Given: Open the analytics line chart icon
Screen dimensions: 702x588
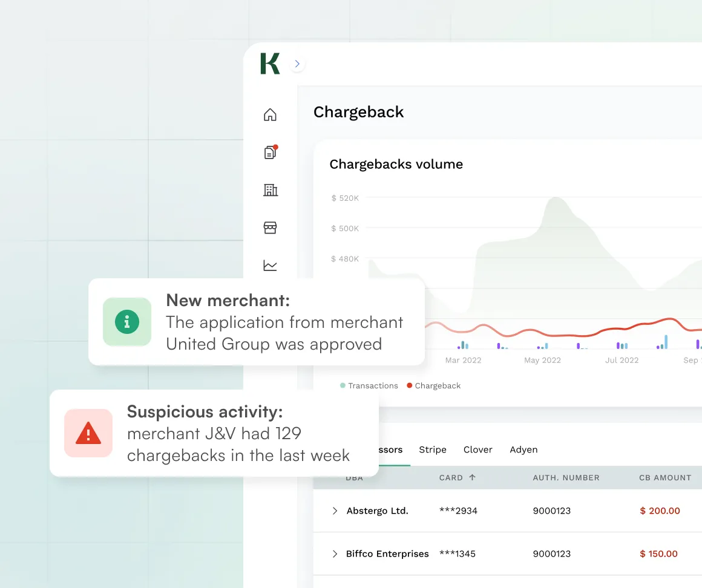Looking at the screenshot, I should (x=270, y=265).
